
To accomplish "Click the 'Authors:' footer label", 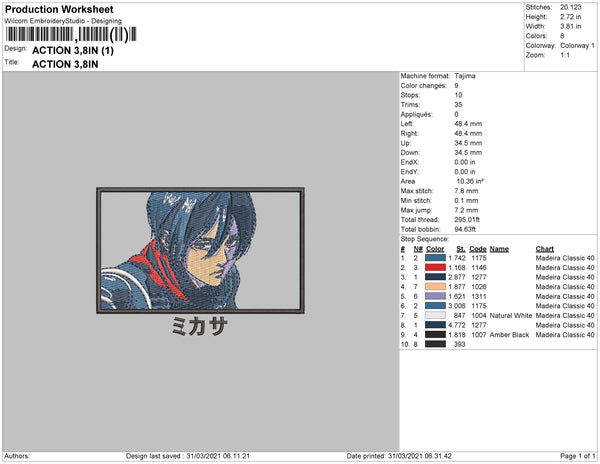I will 17,456.
